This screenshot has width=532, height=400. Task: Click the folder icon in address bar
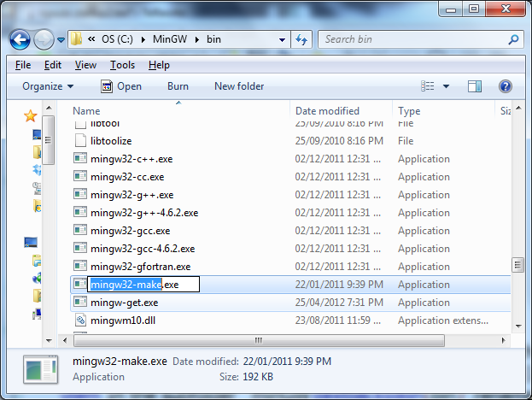[76, 39]
